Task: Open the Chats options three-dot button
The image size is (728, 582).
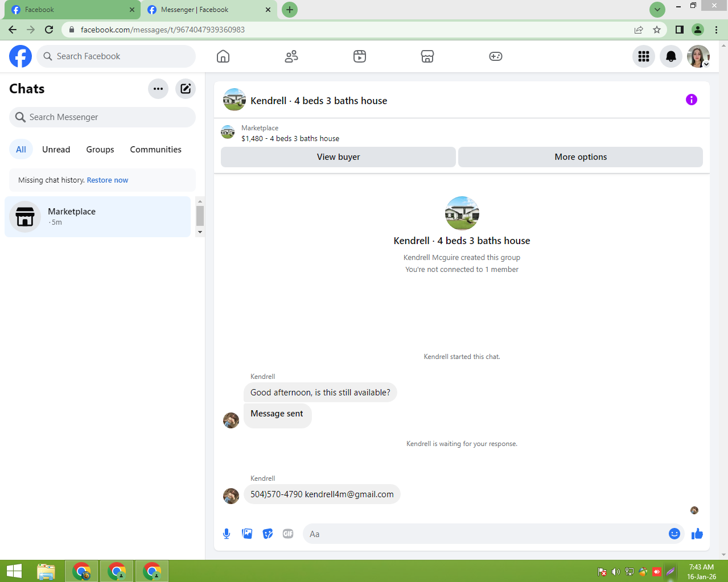Action: pyautogui.click(x=158, y=89)
